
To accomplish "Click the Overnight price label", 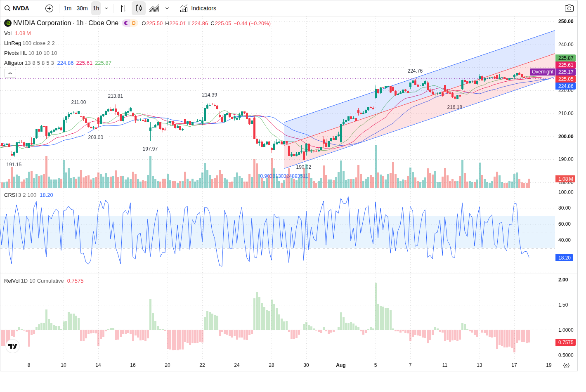I will [x=542, y=72].
